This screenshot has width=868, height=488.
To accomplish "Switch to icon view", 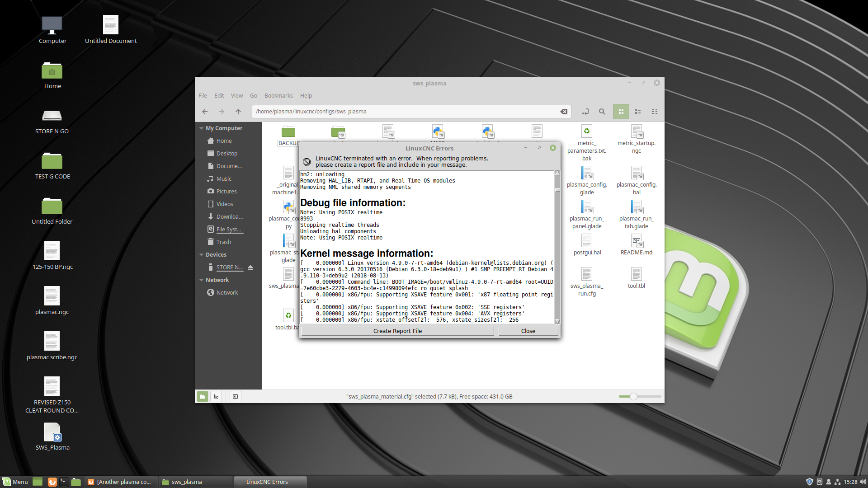I will pos(621,112).
